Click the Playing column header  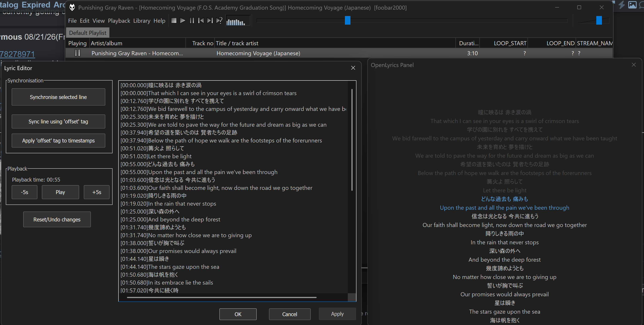click(78, 43)
